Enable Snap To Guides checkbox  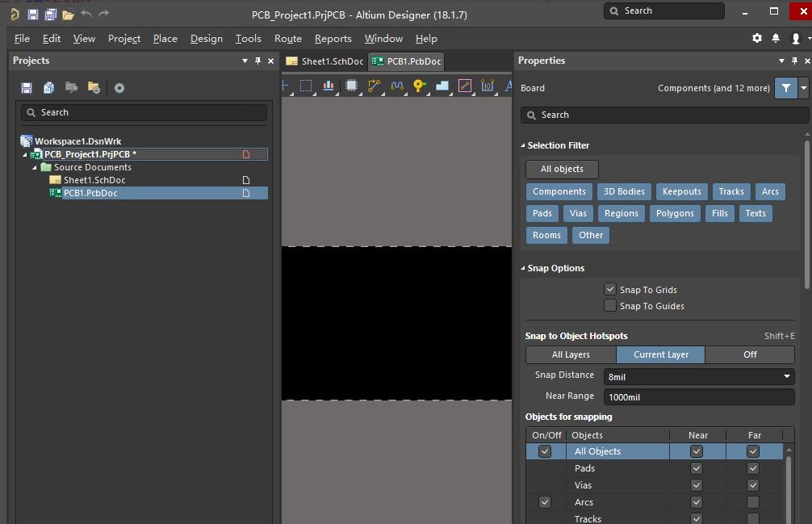(609, 305)
